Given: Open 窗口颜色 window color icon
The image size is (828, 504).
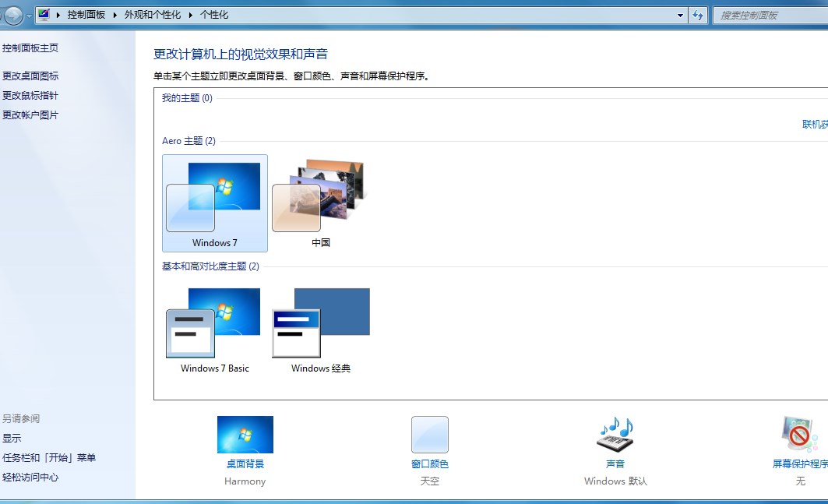Looking at the screenshot, I should (x=430, y=434).
